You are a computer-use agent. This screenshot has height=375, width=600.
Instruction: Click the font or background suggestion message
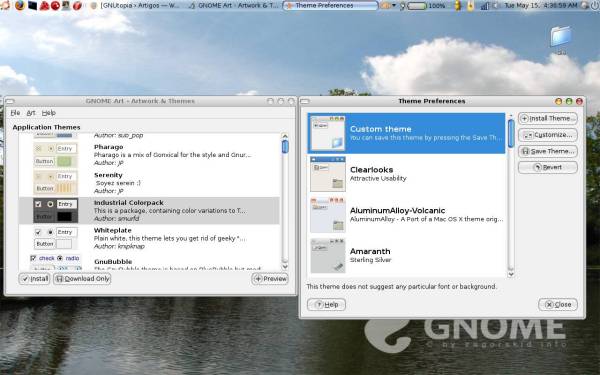(x=401, y=287)
